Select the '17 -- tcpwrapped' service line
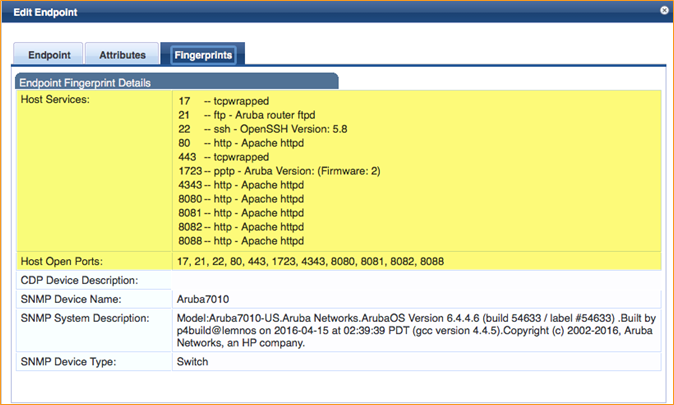The width and height of the screenshot is (674, 405). pos(224,101)
